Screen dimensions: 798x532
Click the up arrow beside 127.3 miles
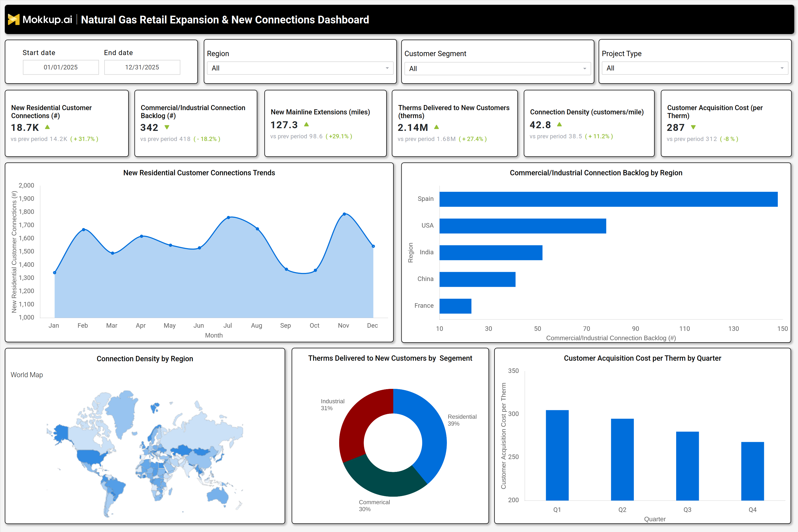[x=306, y=124]
